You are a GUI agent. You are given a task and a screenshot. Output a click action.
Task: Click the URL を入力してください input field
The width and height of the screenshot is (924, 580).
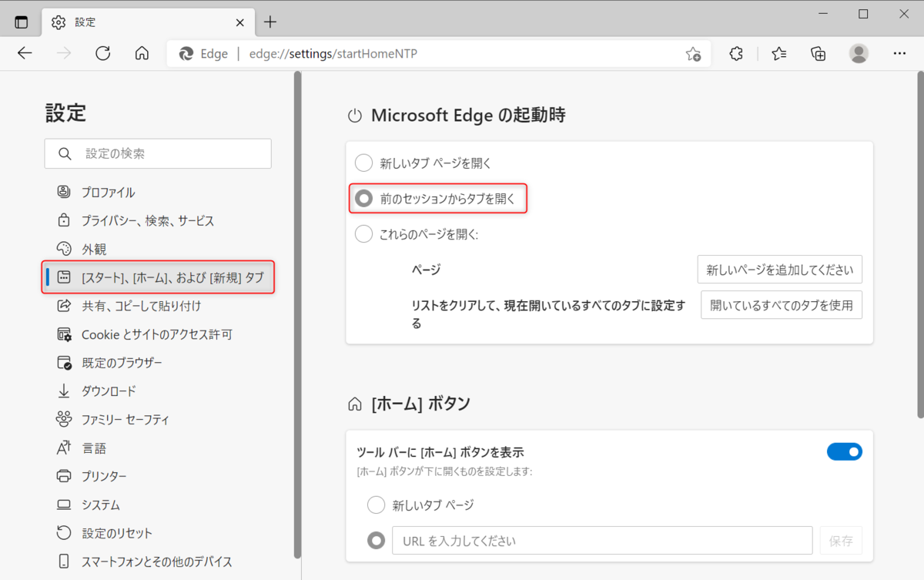pos(603,540)
